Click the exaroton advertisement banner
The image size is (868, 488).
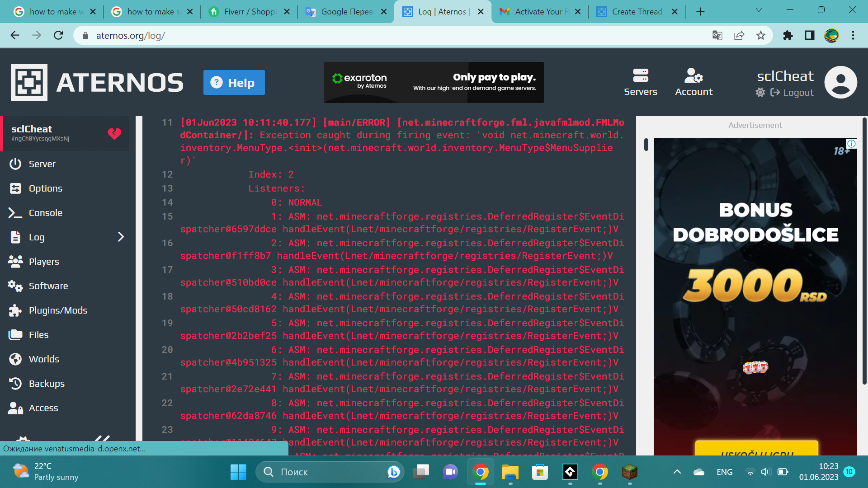pos(434,82)
